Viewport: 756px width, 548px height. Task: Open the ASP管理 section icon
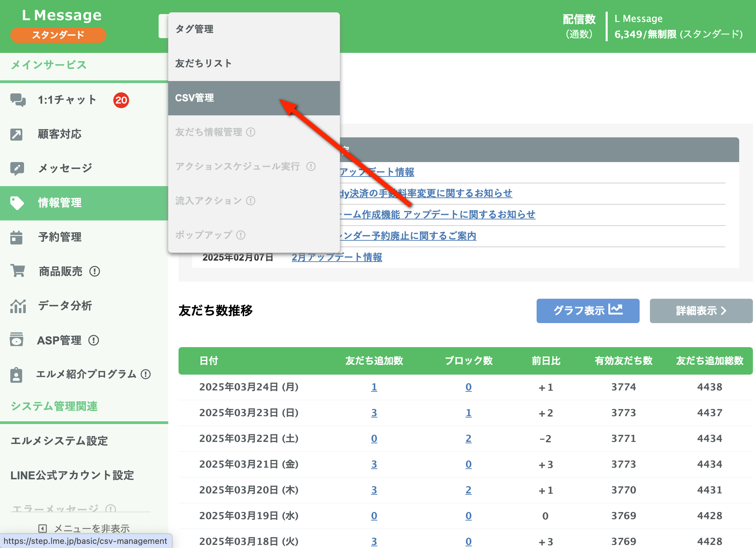(x=16, y=340)
